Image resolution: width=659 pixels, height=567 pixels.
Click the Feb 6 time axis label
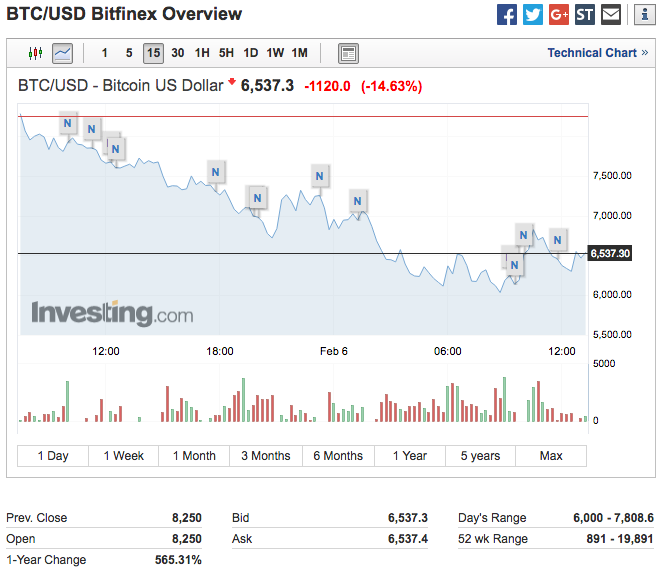point(334,351)
